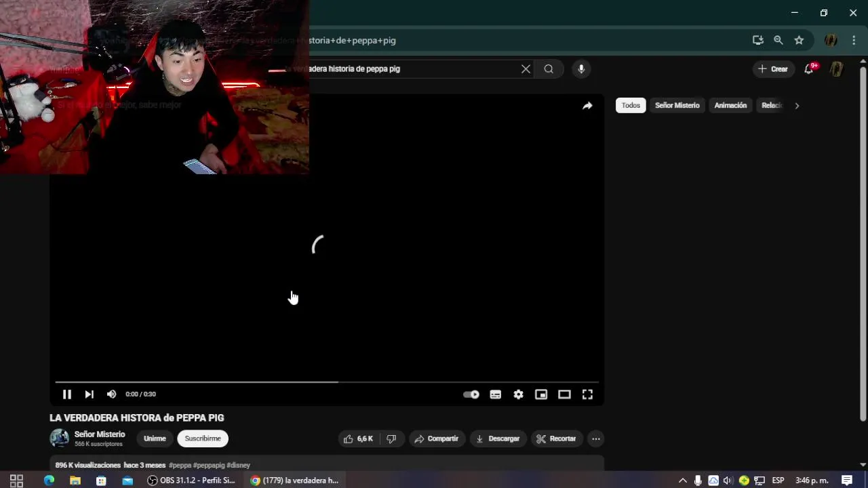
Task: Open the Crear create menu
Action: tap(773, 69)
